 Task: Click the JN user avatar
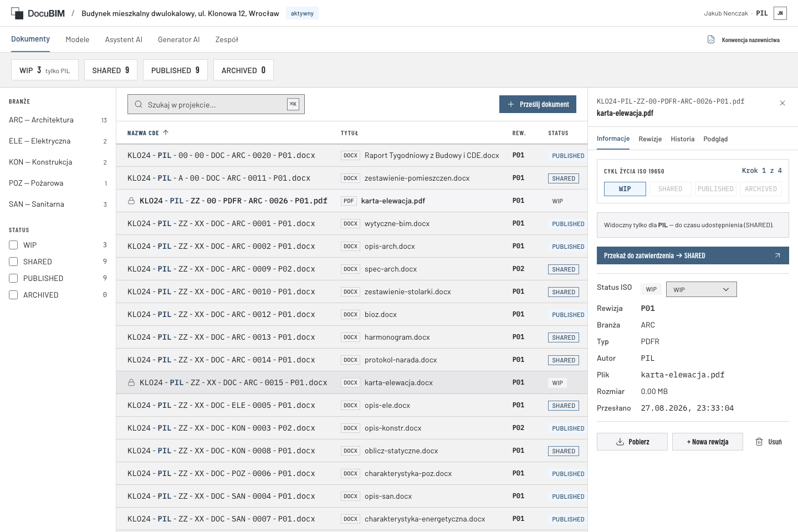coord(780,13)
